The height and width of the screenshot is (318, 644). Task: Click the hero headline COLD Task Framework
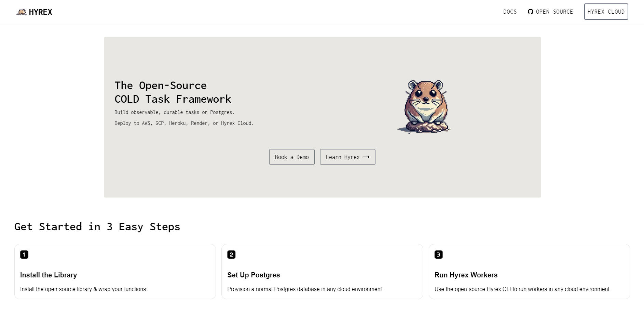coord(173,99)
